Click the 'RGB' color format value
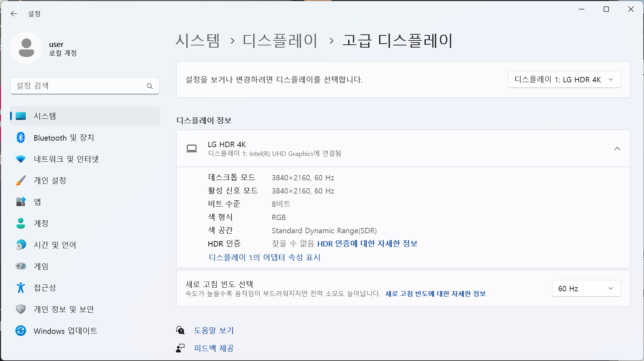This screenshot has height=361, width=644. (279, 218)
